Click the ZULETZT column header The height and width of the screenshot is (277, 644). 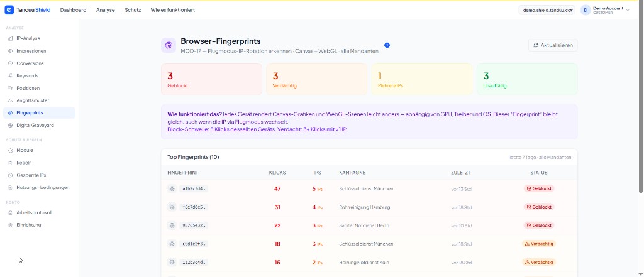461,173
